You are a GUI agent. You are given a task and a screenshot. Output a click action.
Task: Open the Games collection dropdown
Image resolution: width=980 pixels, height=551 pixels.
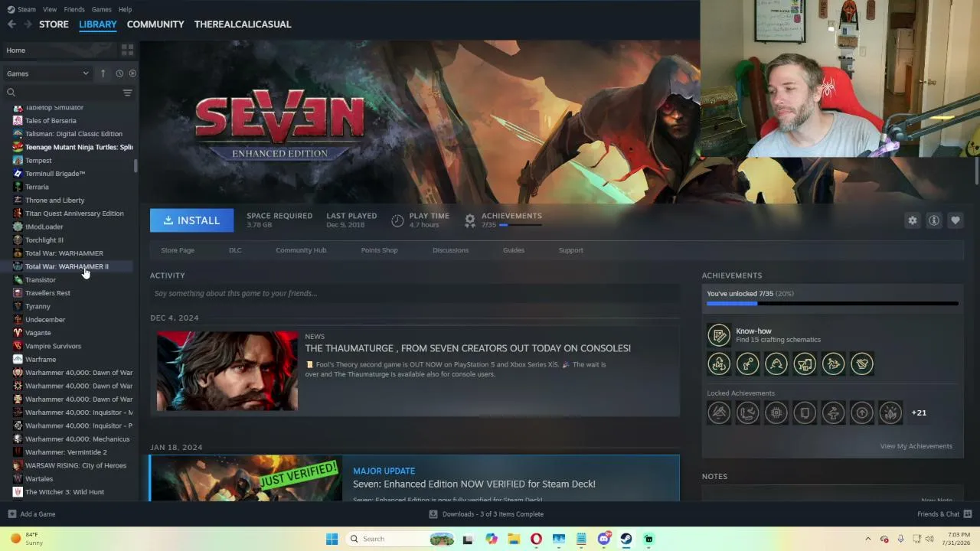[x=47, y=73]
